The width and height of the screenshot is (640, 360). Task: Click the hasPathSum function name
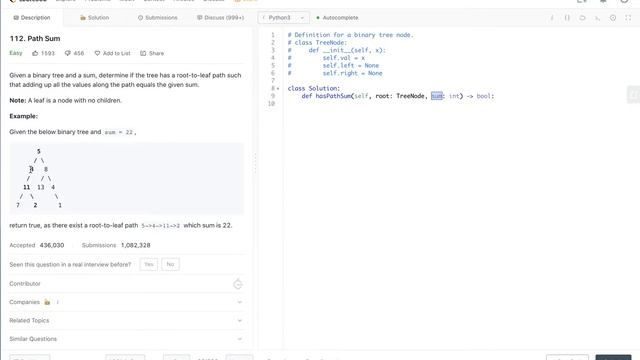[333, 96]
